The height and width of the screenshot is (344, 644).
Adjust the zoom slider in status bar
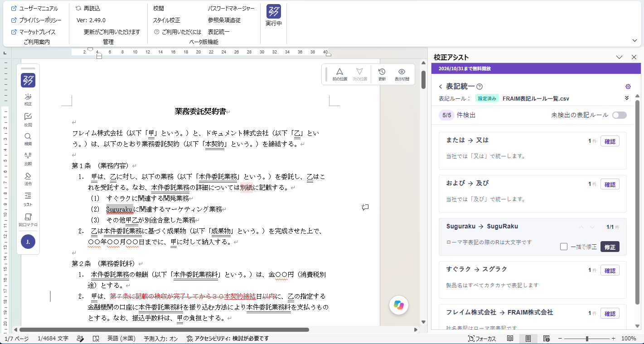click(587, 339)
